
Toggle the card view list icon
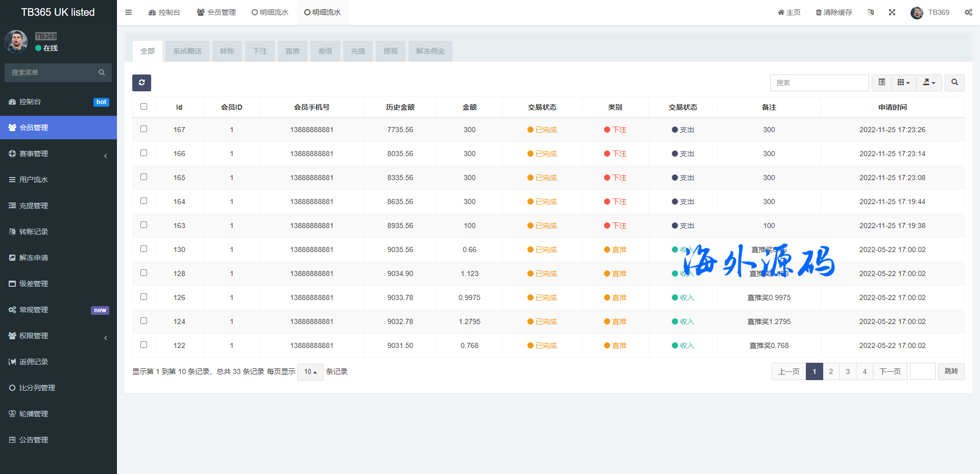(881, 83)
